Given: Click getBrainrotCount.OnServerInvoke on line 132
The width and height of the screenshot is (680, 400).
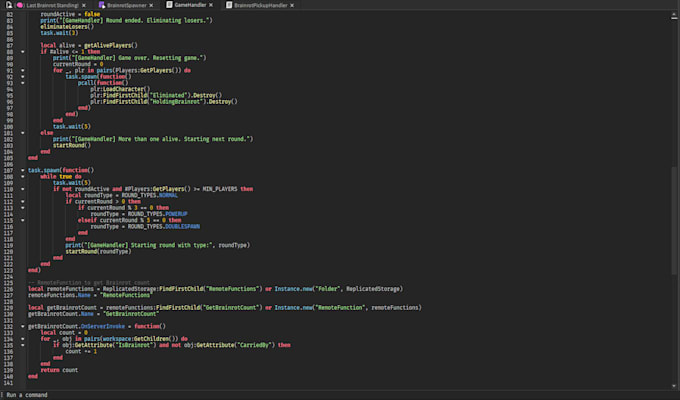Looking at the screenshot, I should click(x=76, y=326).
